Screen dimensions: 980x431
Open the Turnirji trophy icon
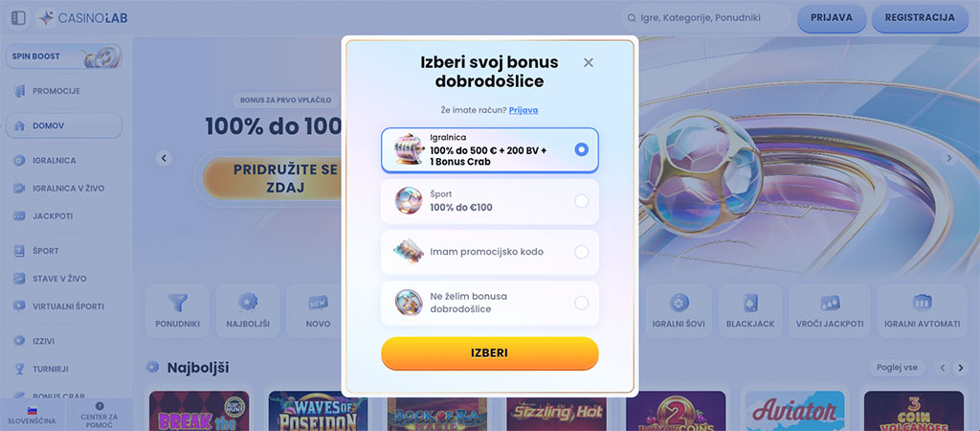pos(20,369)
